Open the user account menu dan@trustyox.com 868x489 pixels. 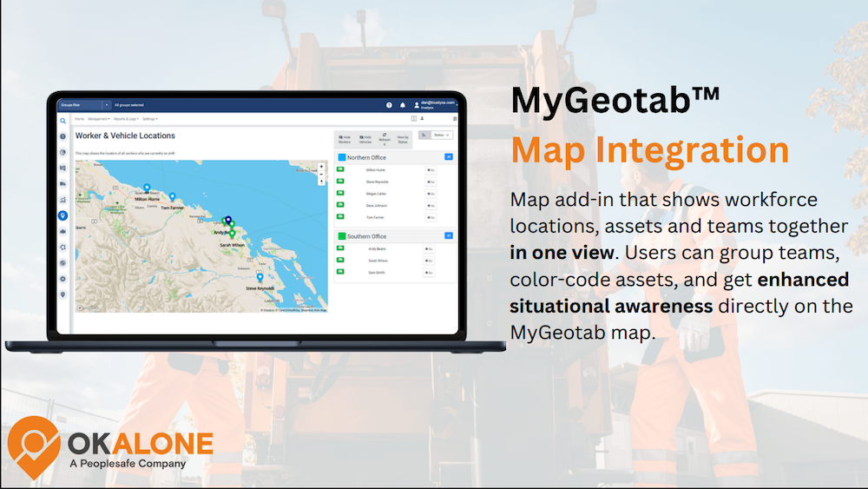tap(435, 105)
